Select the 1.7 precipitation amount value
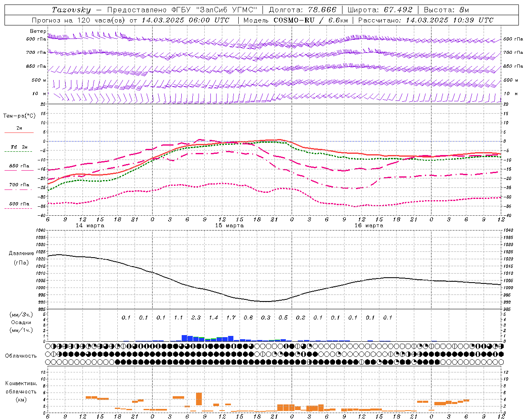 tap(231, 317)
